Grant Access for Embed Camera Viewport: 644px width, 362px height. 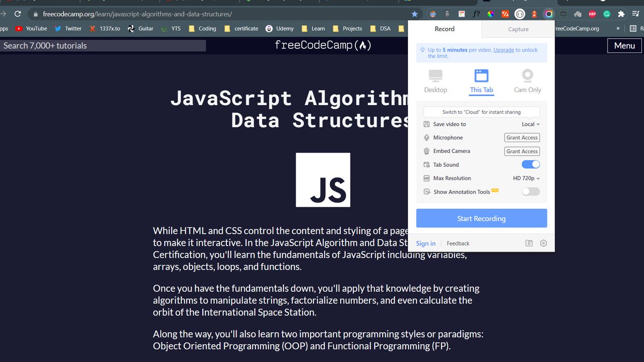click(x=522, y=152)
